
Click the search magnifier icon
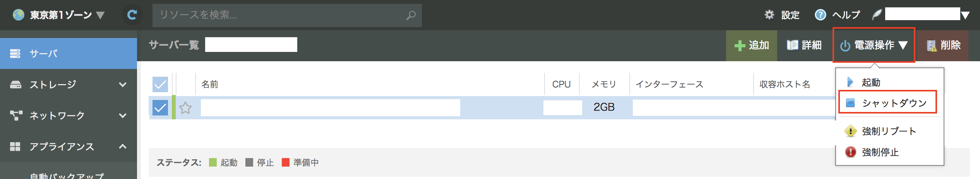point(411,15)
